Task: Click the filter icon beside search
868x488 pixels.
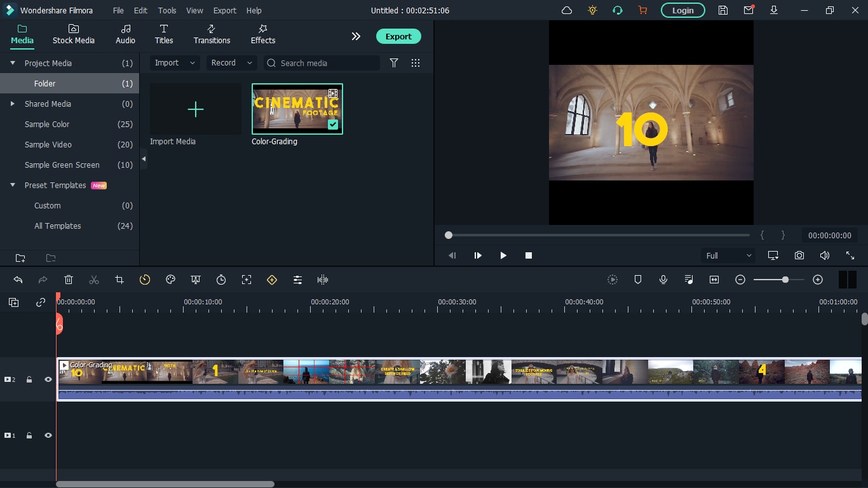Action: pos(394,63)
